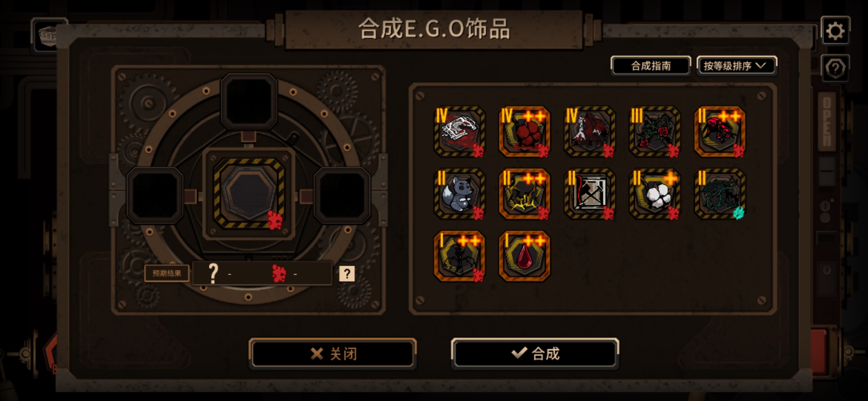
Task: Confirm with the 合成 button
Action: pyautogui.click(x=535, y=353)
